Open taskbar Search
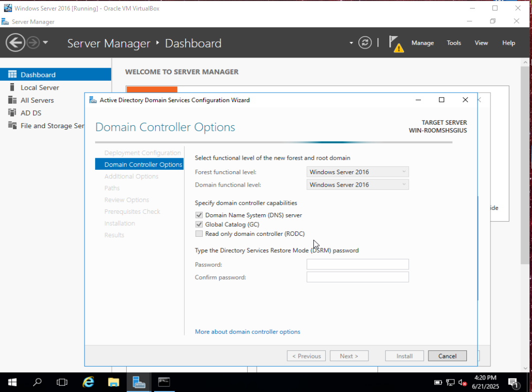The height and width of the screenshot is (392, 532). 37,382
